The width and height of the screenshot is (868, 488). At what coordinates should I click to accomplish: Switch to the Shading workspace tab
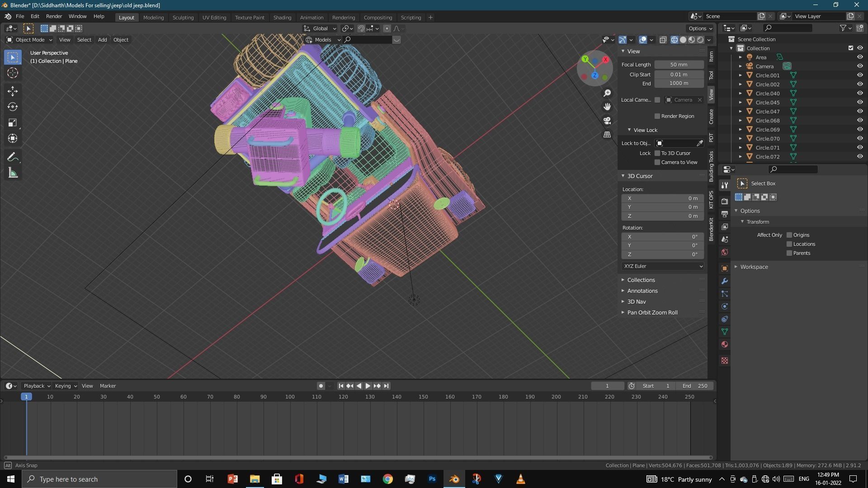click(x=282, y=17)
